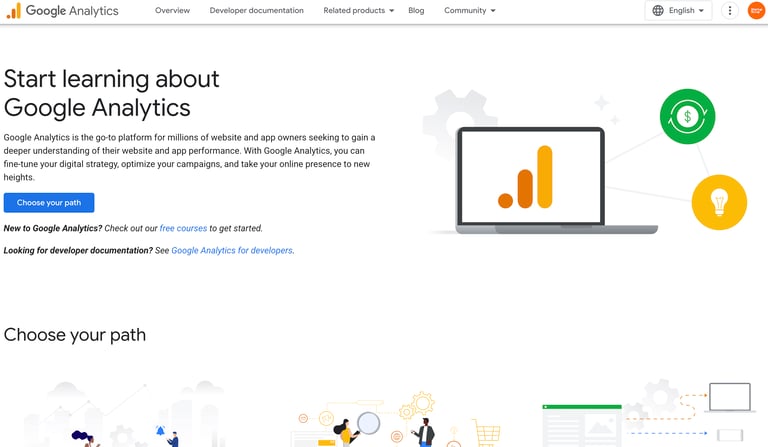Open the three-dot more options menu
The height and width of the screenshot is (447, 768).
coord(730,10)
